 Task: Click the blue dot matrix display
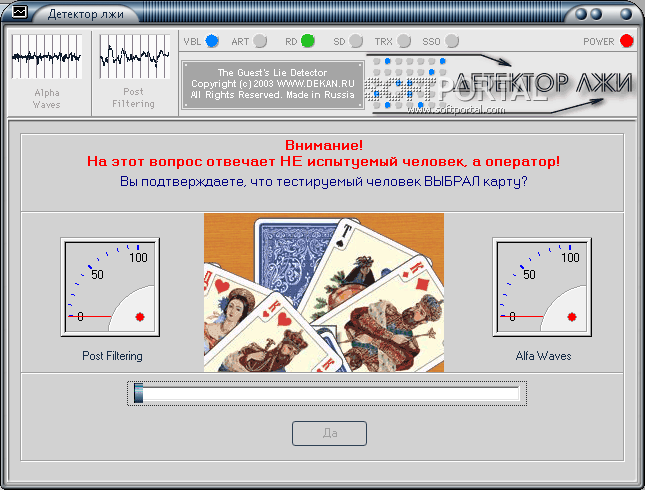coord(409,84)
